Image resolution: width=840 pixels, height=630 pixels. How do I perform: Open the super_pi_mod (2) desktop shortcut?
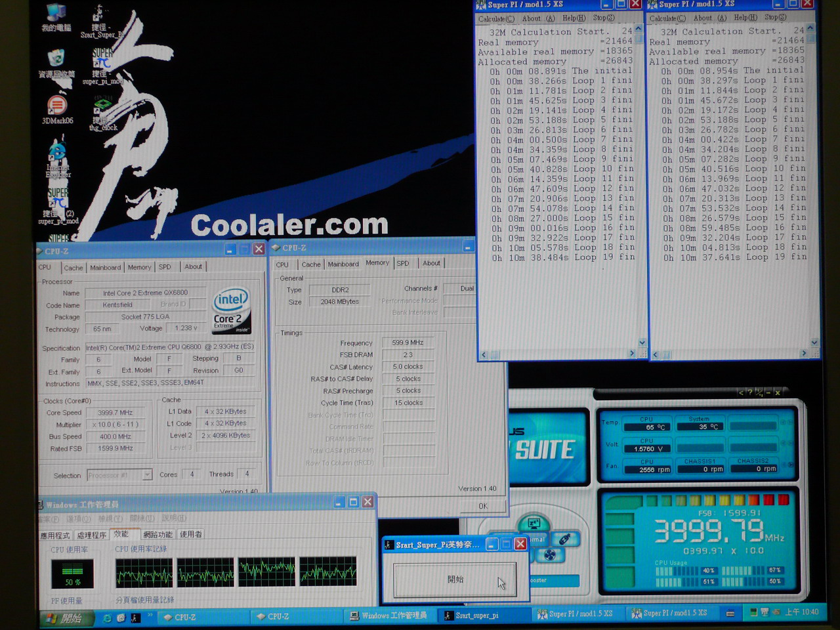click(58, 205)
